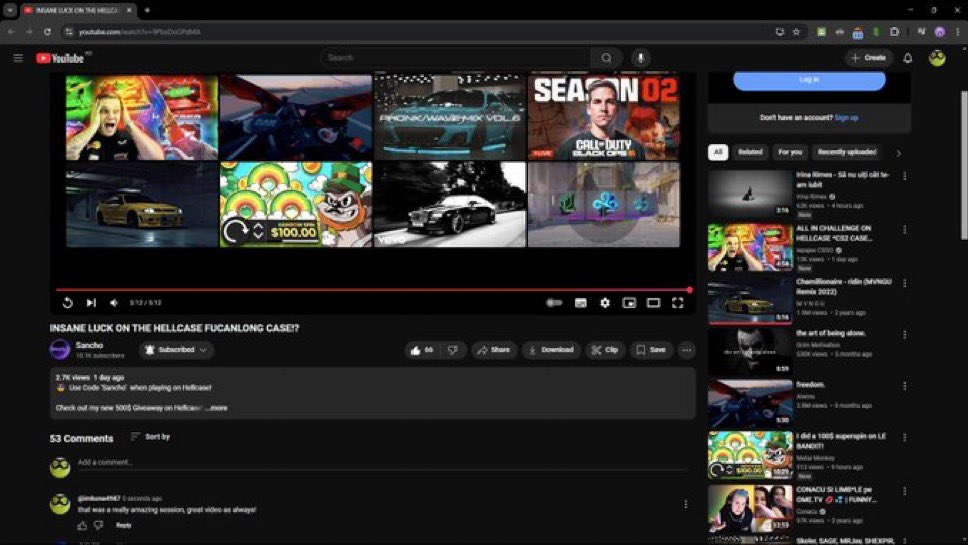Image resolution: width=968 pixels, height=545 pixels.
Task: Open player settings gear
Action: [605, 302]
